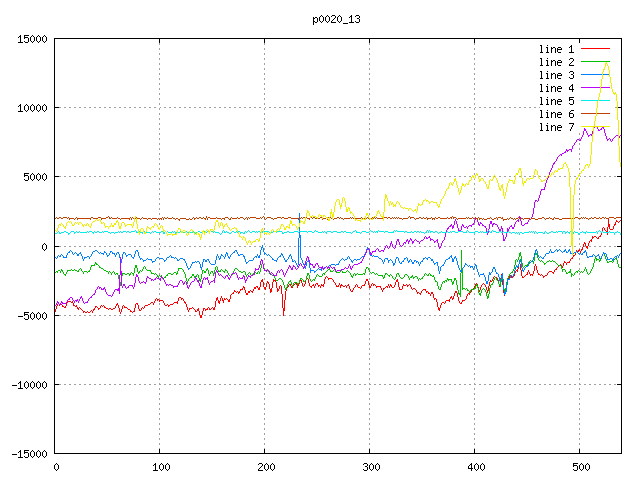Image resolution: width=640 pixels, height=480 pixels.
Task: Click the y-axis label 5000
Action: click(35, 177)
